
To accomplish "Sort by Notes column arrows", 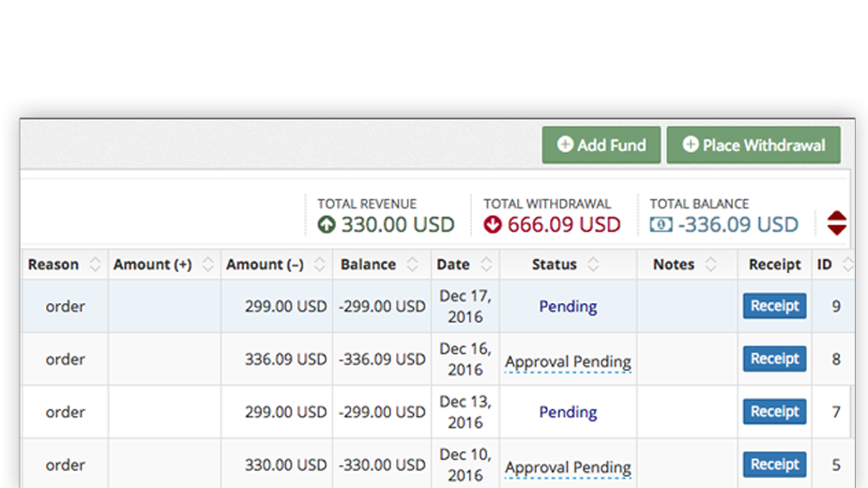I will tap(710, 265).
